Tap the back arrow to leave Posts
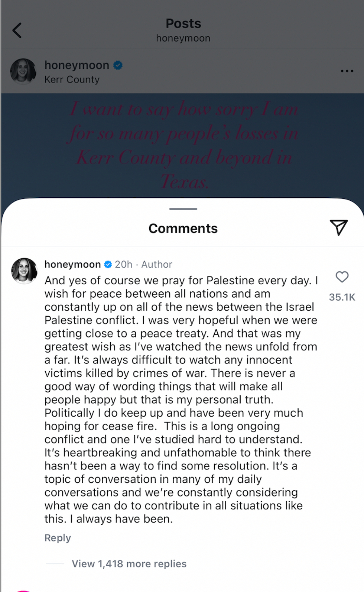The width and height of the screenshot is (364, 592). pos(17,30)
